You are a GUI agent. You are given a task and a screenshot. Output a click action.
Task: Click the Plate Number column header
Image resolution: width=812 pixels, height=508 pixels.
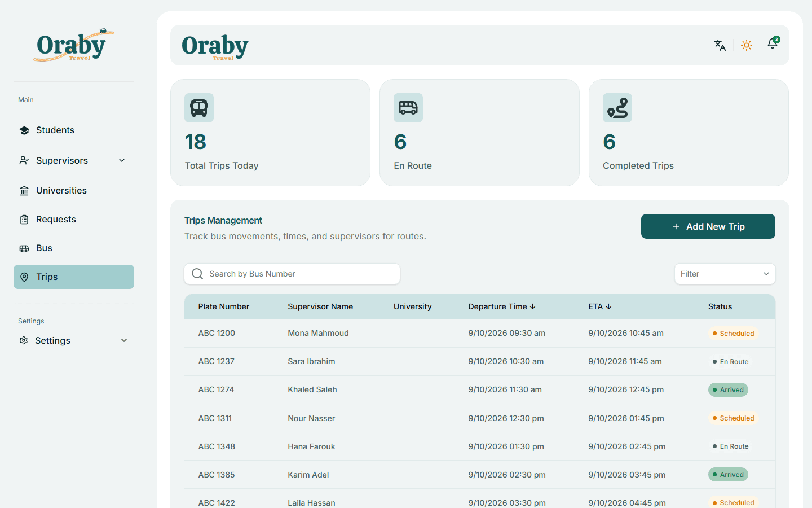[224, 306]
